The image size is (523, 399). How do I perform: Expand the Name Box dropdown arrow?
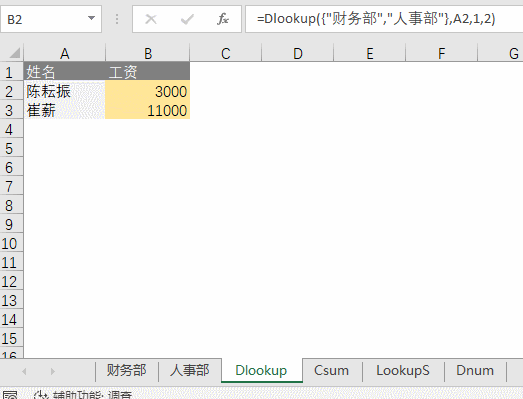91,18
